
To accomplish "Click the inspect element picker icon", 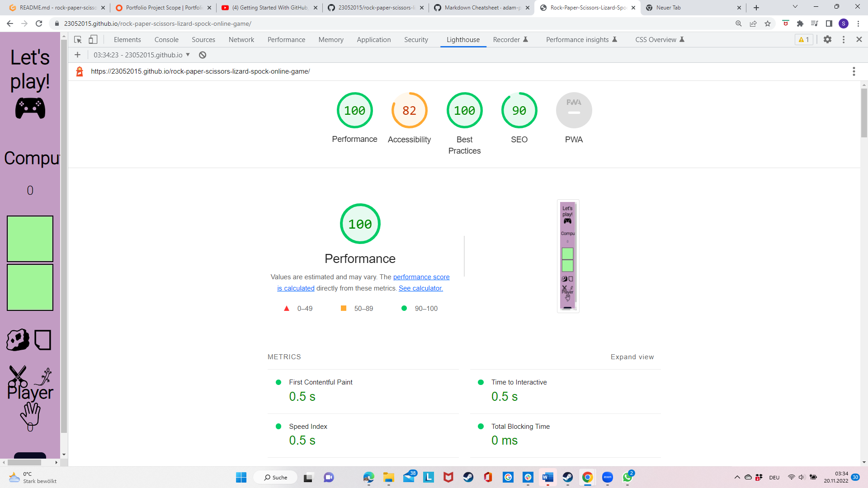I will click(x=78, y=40).
